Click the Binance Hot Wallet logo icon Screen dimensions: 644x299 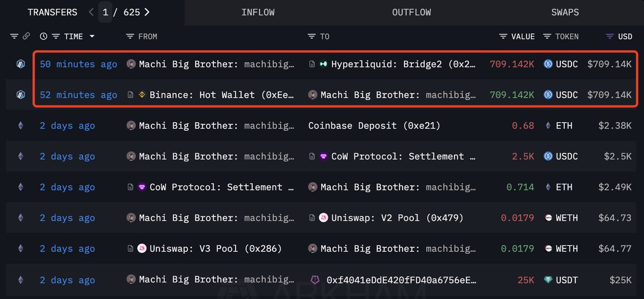point(142,95)
